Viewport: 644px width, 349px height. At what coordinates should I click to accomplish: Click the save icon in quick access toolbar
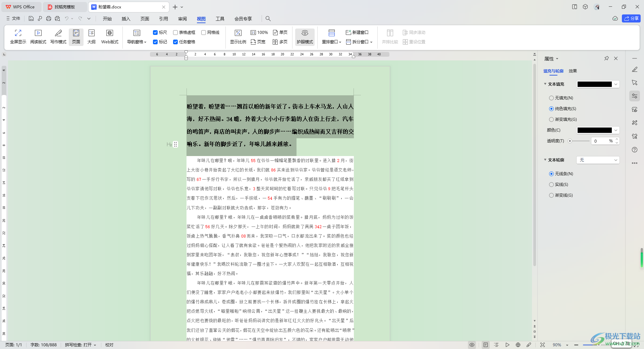coord(31,18)
